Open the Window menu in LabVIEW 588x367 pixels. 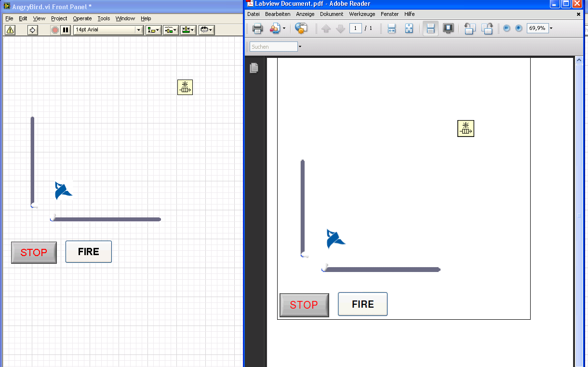click(125, 18)
